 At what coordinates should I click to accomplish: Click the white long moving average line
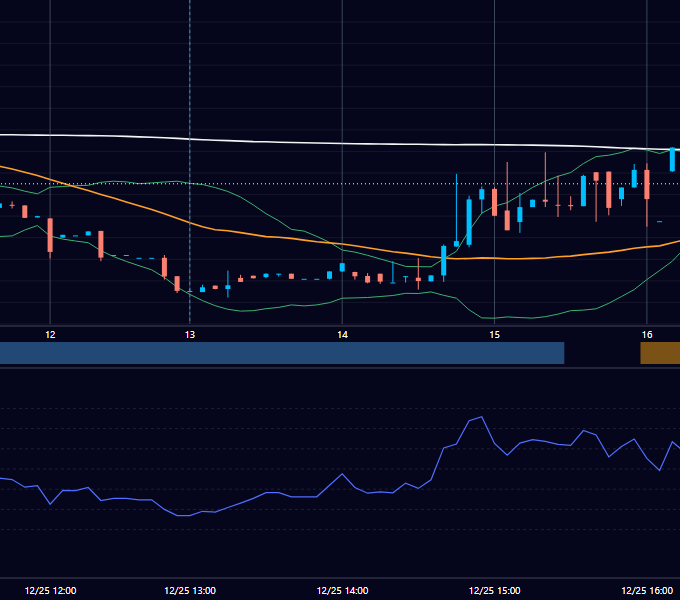[340, 143]
